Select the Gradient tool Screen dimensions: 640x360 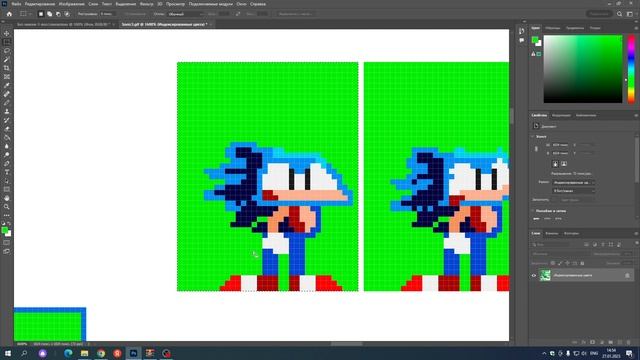pyautogui.click(x=7, y=137)
